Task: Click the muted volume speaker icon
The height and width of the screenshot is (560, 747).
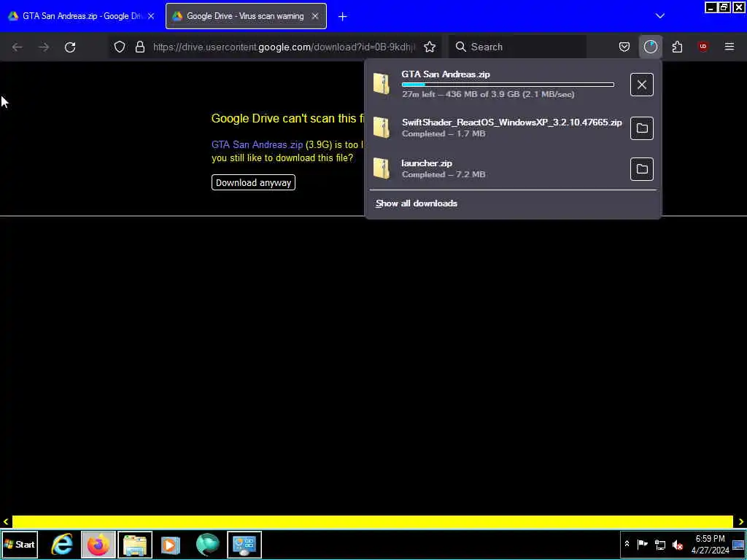Action: pos(678,544)
